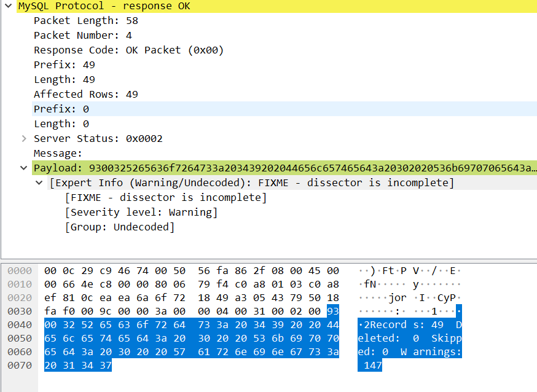The height and width of the screenshot is (392, 537).
Task: Select the Prefix: 49 field
Action: point(65,65)
